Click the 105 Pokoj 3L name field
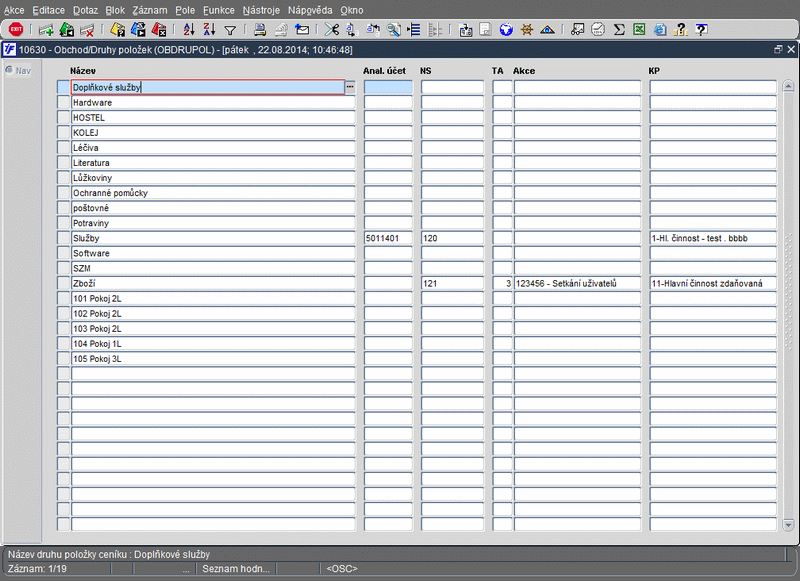Viewport: 800px width, 581px height. tap(213, 359)
